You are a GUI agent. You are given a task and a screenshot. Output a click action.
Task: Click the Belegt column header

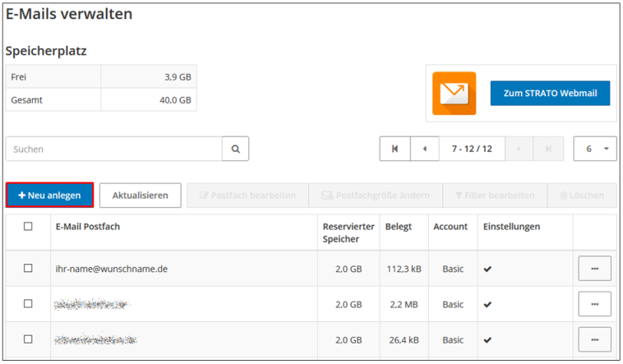pyautogui.click(x=399, y=227)
